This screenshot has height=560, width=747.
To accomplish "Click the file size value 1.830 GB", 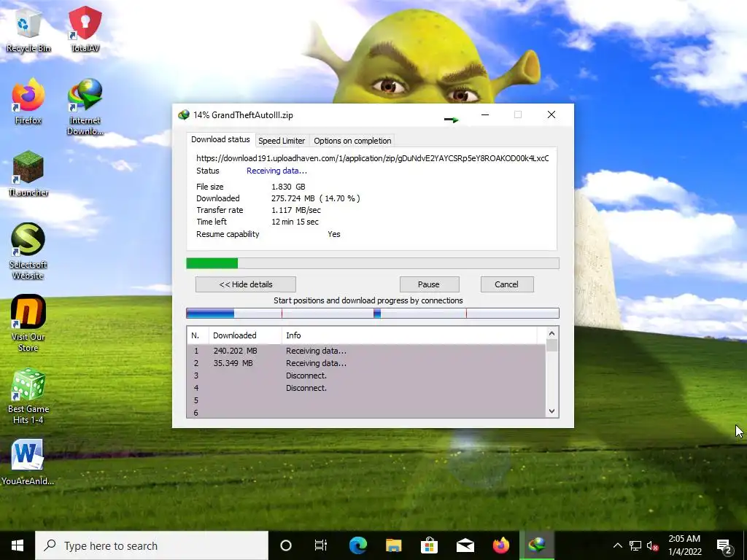I will tap(288, 187).
